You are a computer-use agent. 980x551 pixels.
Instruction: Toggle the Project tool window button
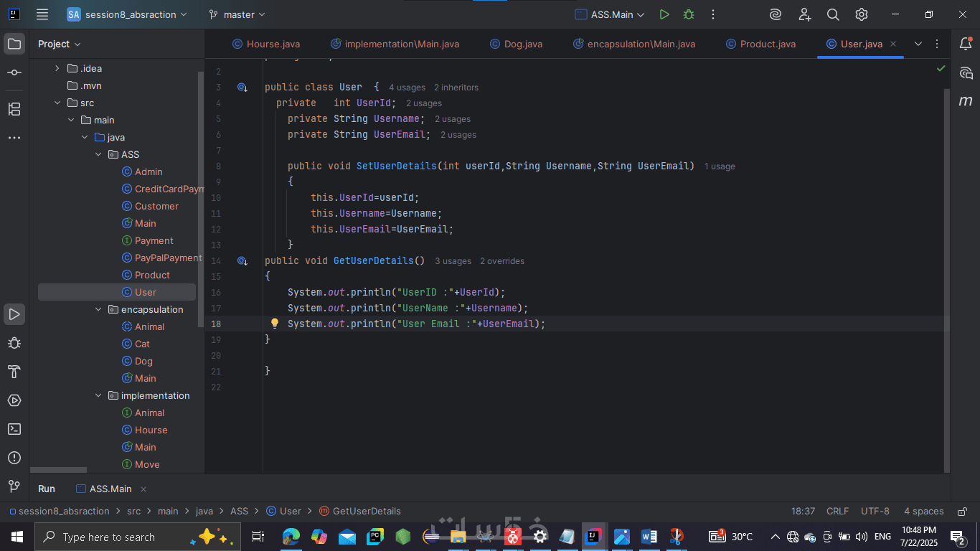click(x=14, y=44)
